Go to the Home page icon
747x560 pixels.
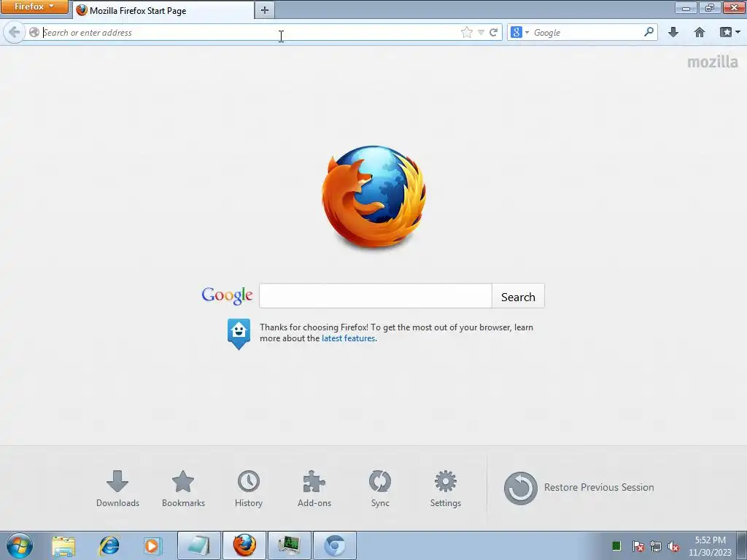(700, 32)
